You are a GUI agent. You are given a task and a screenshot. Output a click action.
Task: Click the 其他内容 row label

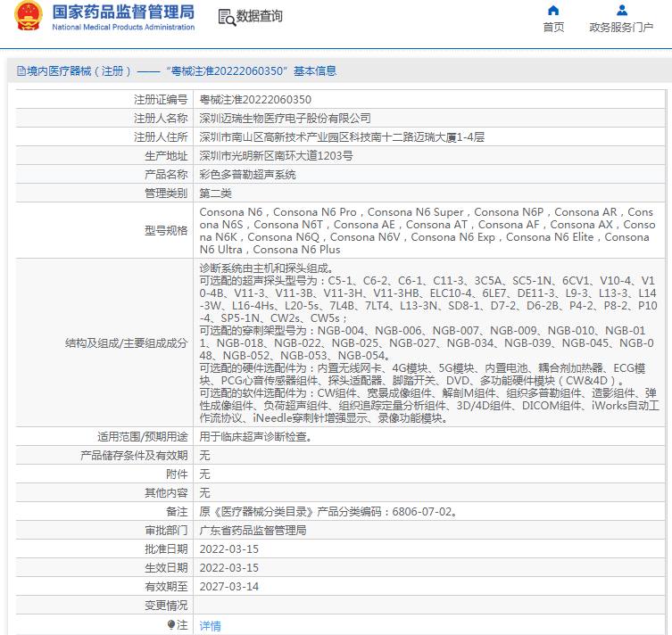pos(166,493)
